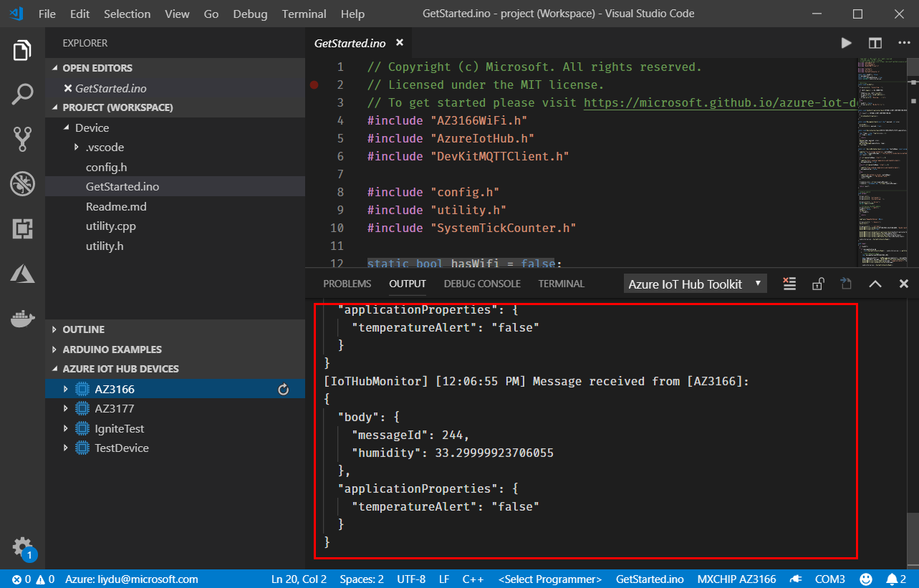Open the Help menu
919x588 pixels.
(x=352, y=14)
